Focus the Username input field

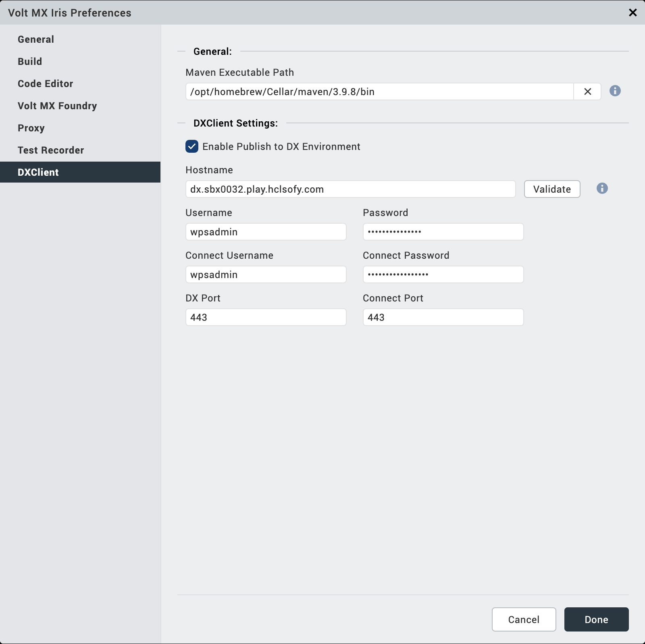tap(266, 232)
